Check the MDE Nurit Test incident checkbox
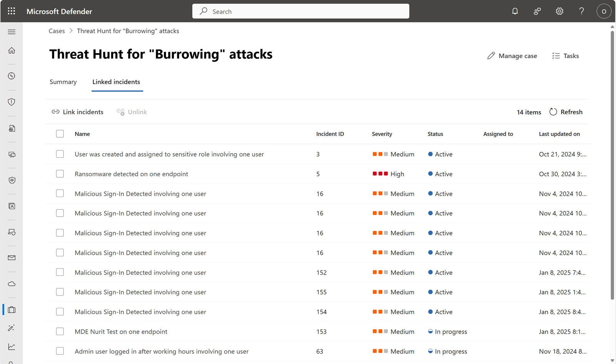Viewport: 616px width, 364px height. tap(60, 331)
